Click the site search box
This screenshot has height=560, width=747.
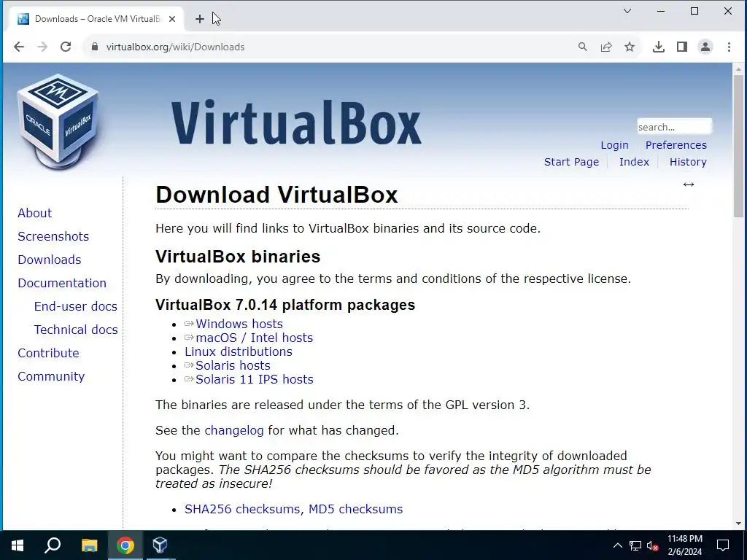674,127
